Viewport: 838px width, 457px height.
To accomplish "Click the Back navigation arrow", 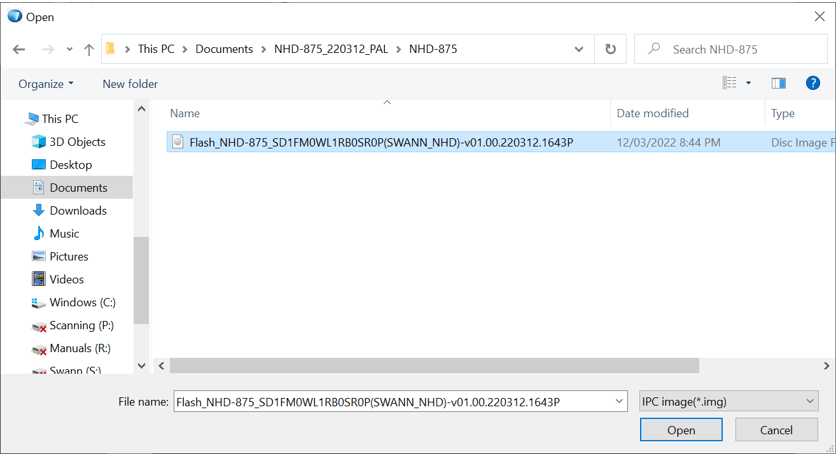I will [19, 49].
